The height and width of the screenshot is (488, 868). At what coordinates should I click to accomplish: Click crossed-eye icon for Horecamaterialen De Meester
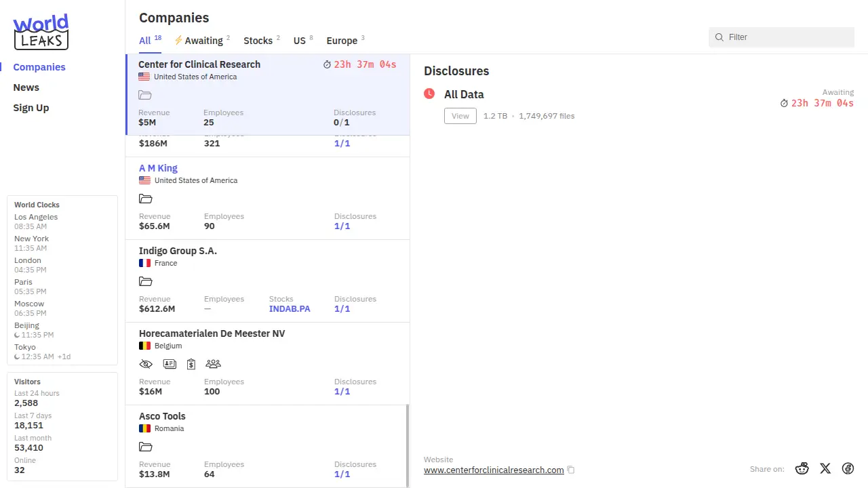(146, 364)
